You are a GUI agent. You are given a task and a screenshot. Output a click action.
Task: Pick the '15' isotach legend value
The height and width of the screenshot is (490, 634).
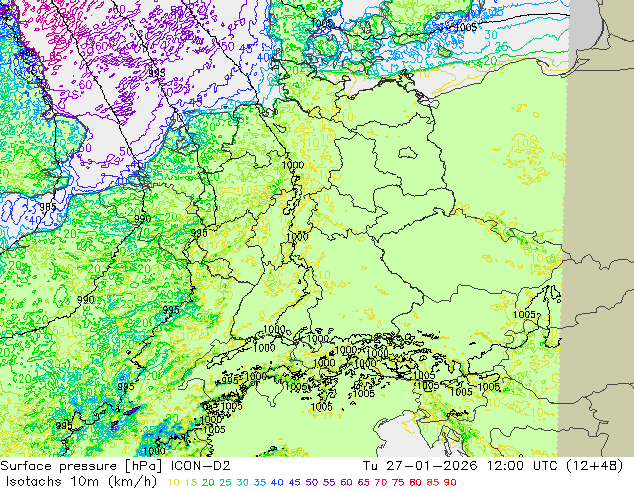(191, 482)
